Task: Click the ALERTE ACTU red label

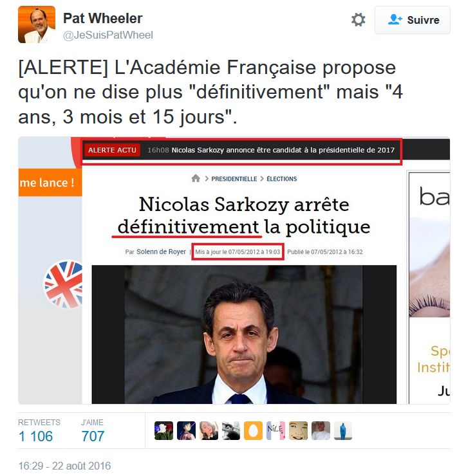Action: pos(112,150)
